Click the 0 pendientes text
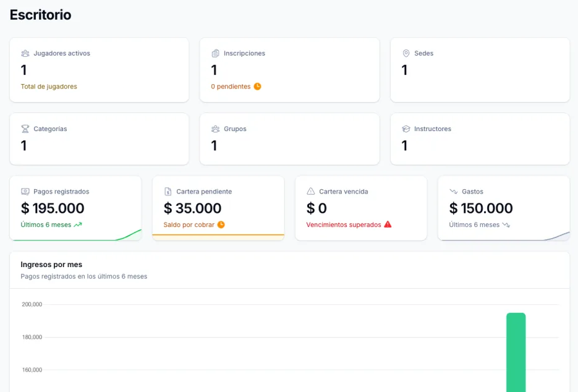 (x=231, y=87)
